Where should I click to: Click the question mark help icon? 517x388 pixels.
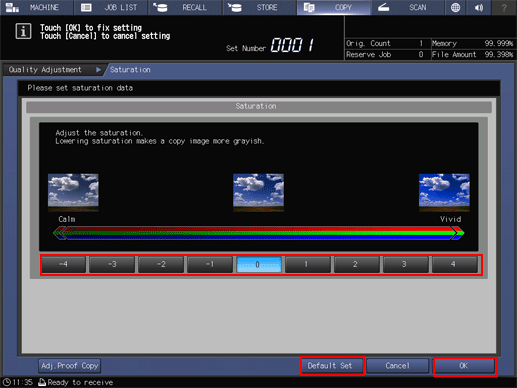click(x=504, y=7)
